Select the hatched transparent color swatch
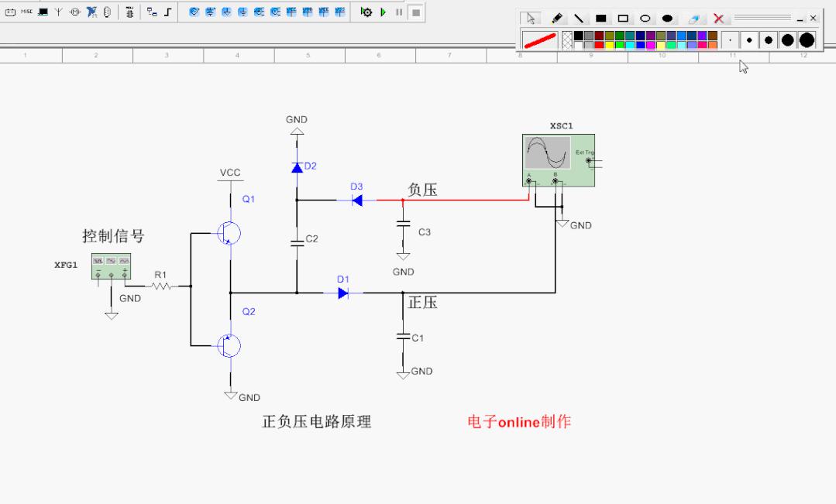The height and width of the screenshot is (504, 836). [x=567, y=39]
